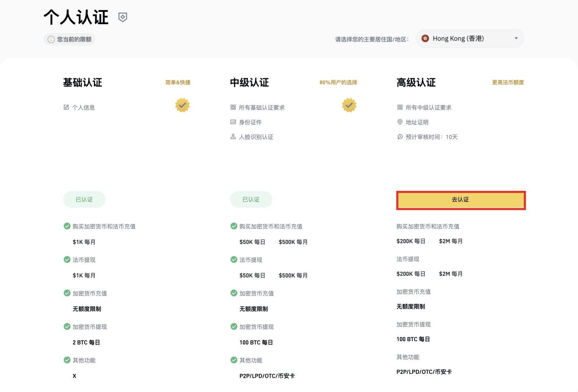Viewport: 578px width, 392px height.
Task: Click the 个人认证 page title
Action: point(76,17)
